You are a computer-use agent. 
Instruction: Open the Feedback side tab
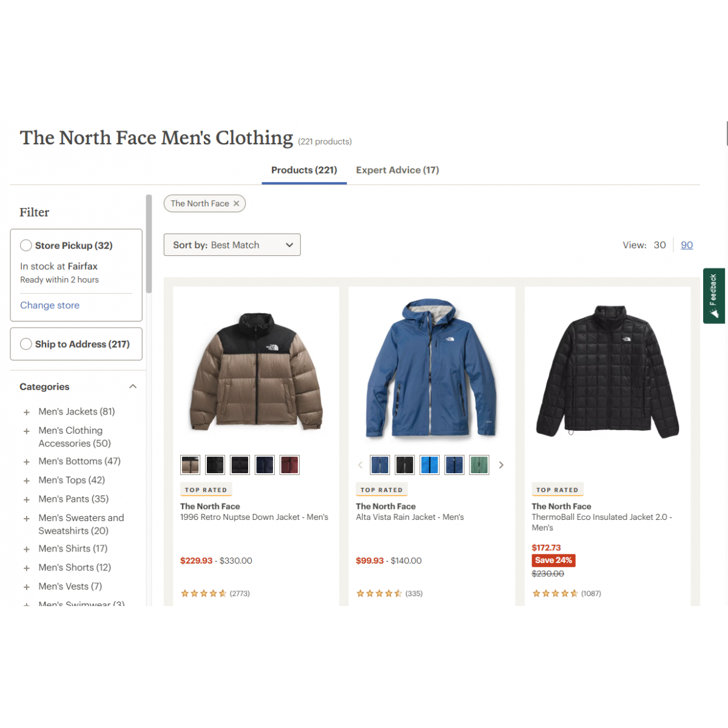click(x=714, y=296)
